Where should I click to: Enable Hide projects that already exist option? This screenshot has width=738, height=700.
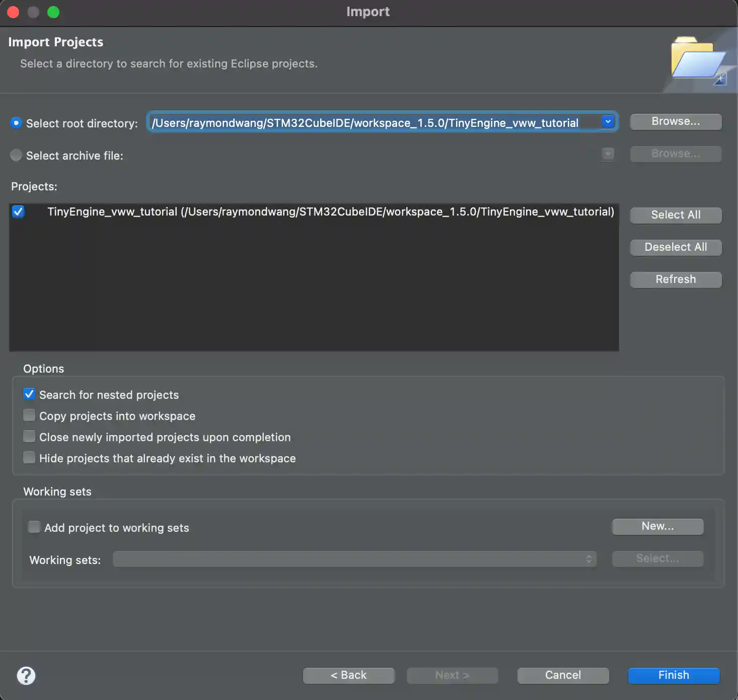[x=29, y=458]
